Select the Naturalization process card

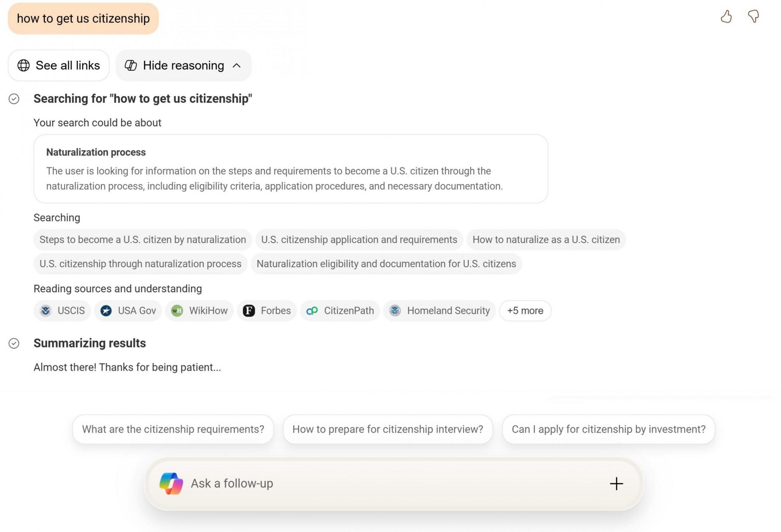tap(291, 169)
